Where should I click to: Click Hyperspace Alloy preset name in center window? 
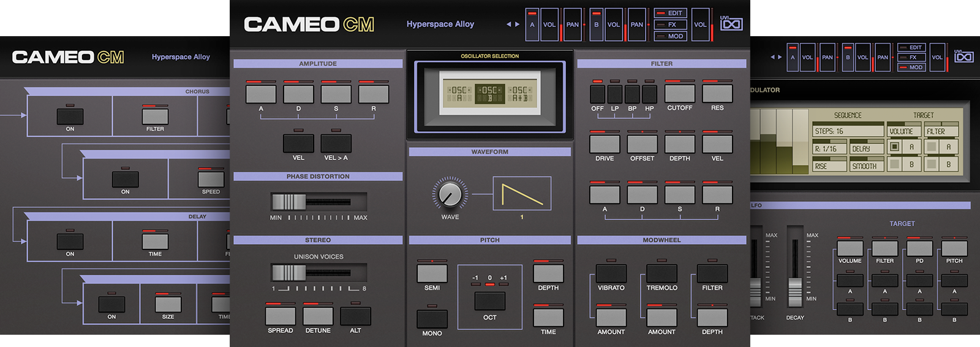440,24
